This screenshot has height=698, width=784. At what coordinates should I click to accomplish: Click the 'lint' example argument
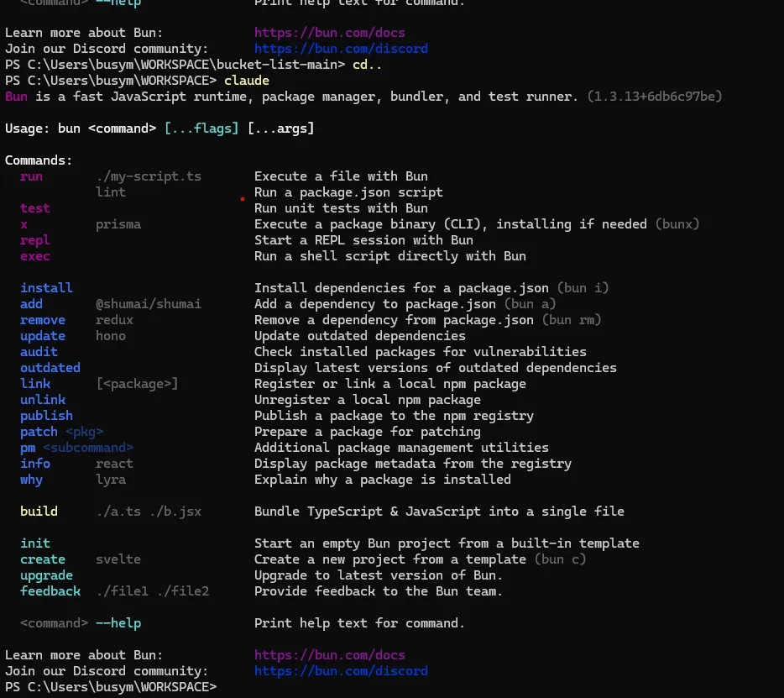[111, 192]
